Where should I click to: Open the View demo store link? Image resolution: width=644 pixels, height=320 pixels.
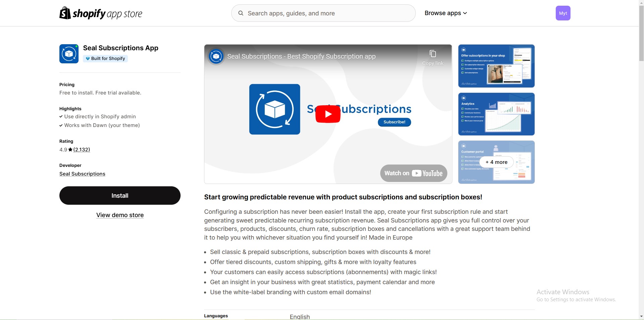point(120,215)
